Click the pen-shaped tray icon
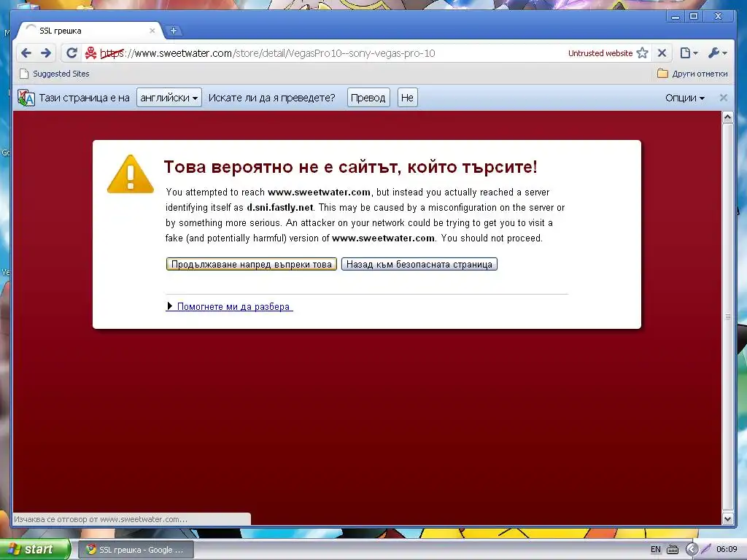Viewport: 747px width, 560px height. 706,550
